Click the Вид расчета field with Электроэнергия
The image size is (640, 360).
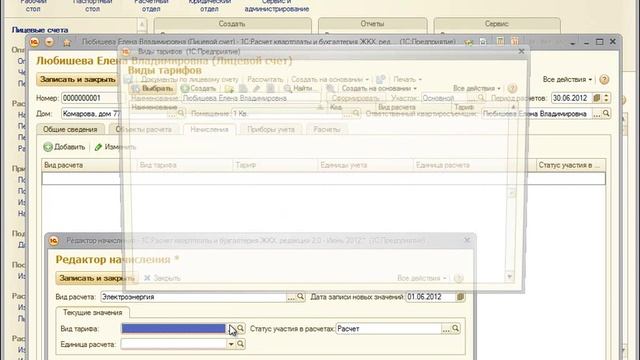click(193, 297)
